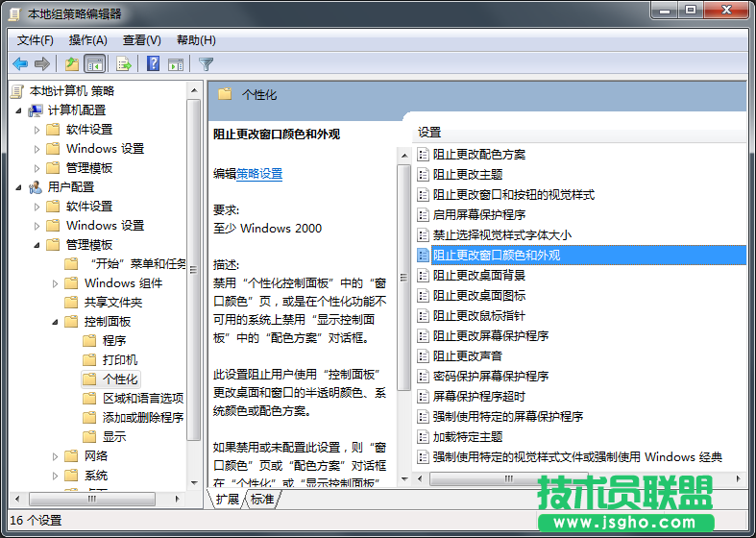The height and width of the screenshot is (538, 756).
Task: Switch to the 标准 tab
Action: click(262, 500)
